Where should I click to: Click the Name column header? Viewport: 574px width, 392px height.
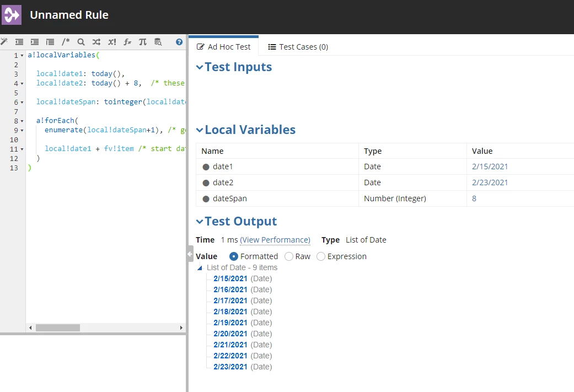pos(212,151)
